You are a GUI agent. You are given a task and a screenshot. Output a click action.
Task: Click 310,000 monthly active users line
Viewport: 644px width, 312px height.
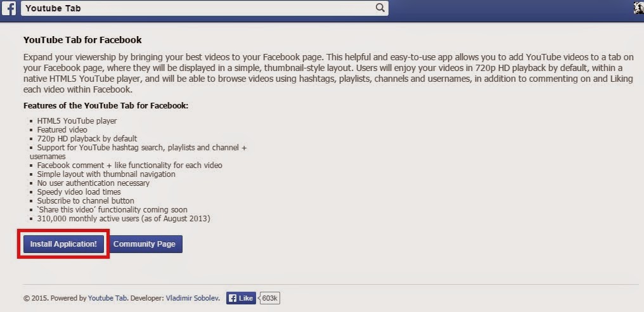[124, 219]
